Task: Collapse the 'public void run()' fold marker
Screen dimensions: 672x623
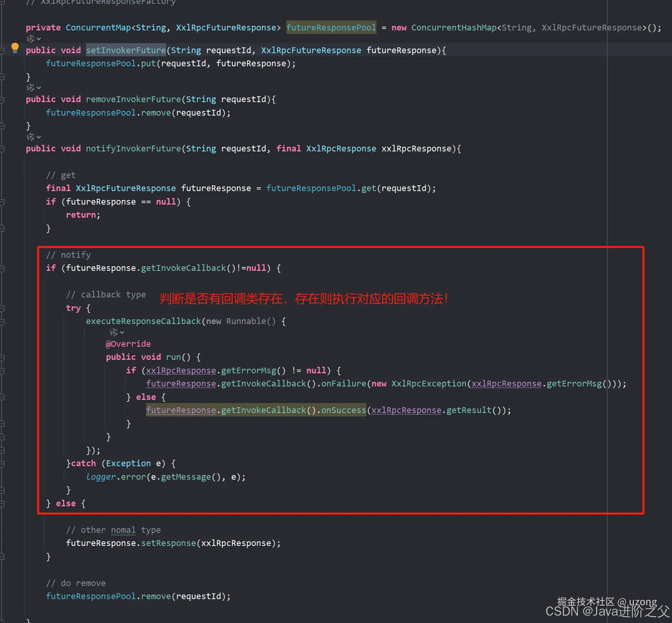Action: [x=2, y=358]
